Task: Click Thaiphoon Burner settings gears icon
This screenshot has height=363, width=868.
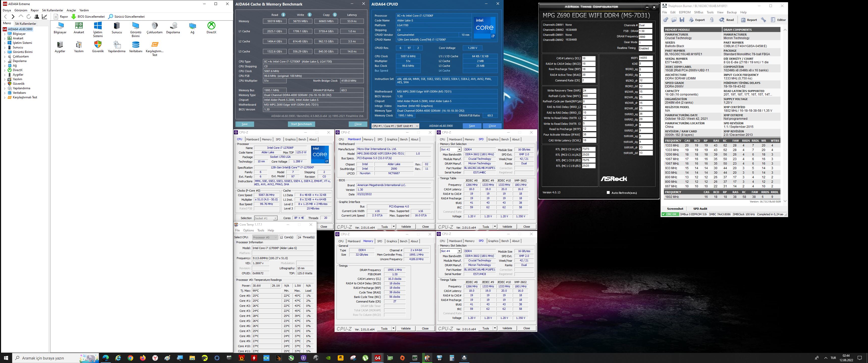Action: coord(666,20)
